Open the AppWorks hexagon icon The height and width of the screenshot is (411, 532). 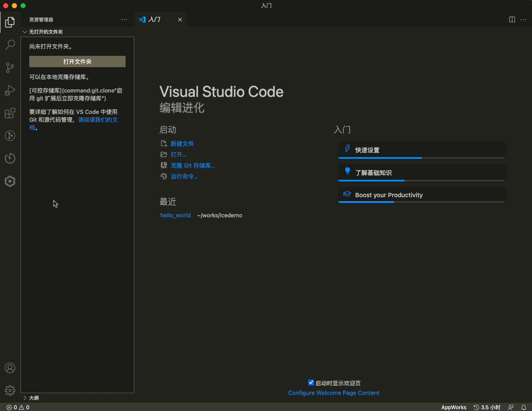10,181
